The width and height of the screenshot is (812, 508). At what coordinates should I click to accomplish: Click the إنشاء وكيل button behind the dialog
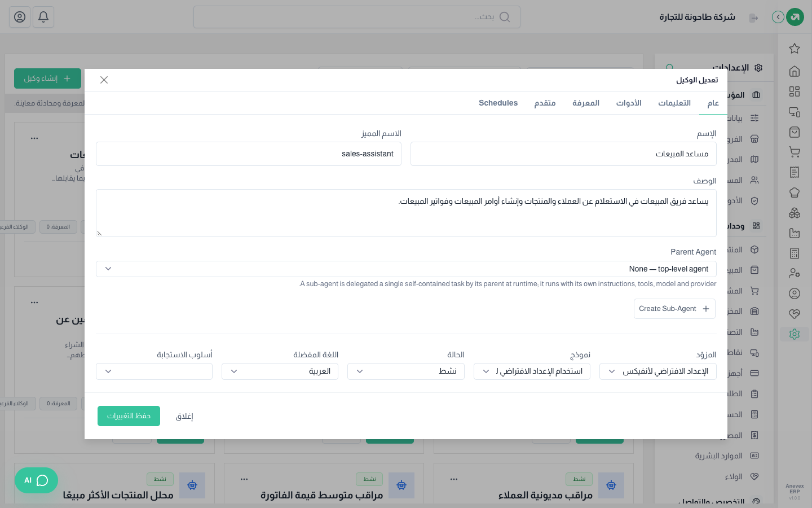click(x=47, y=78)
